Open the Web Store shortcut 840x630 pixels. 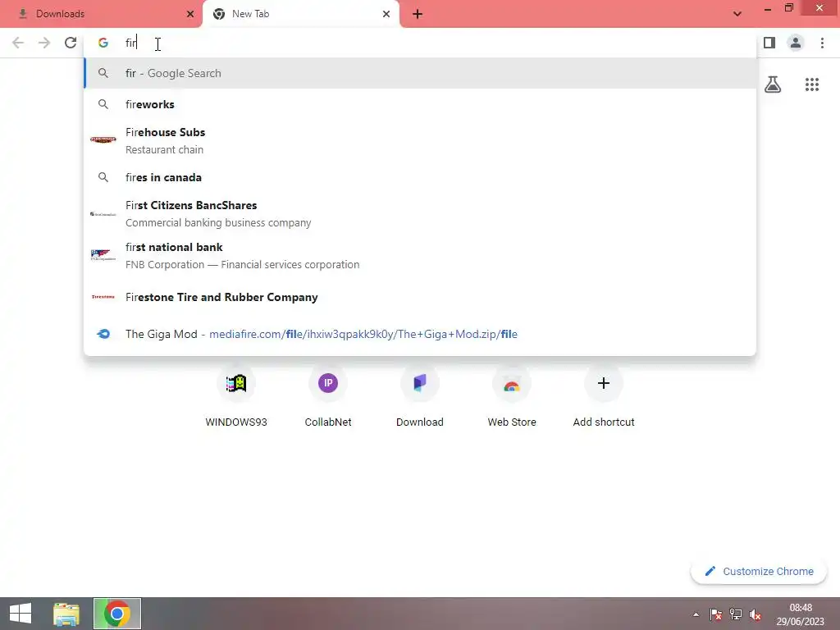coord(512,397)
